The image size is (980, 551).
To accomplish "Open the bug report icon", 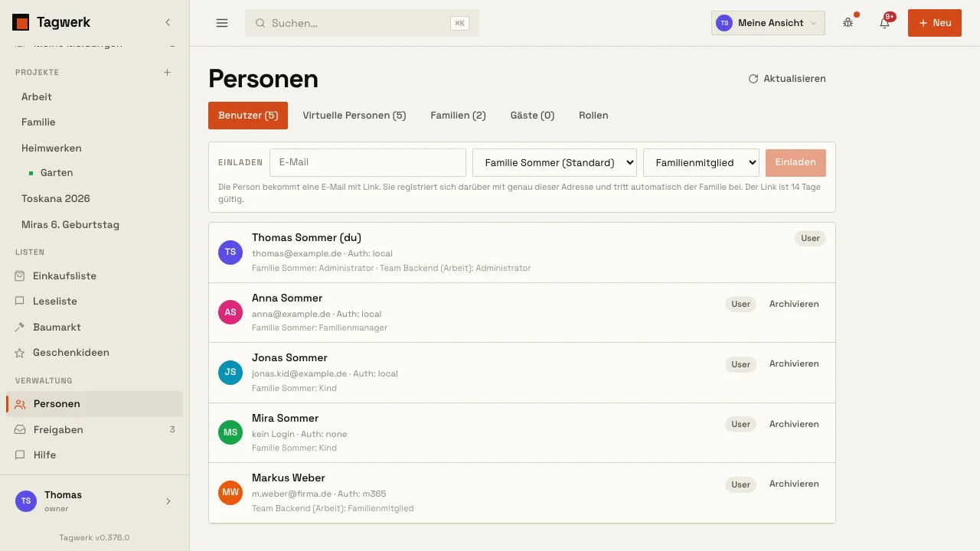I will pyautogui.click(x=848, y=23).
